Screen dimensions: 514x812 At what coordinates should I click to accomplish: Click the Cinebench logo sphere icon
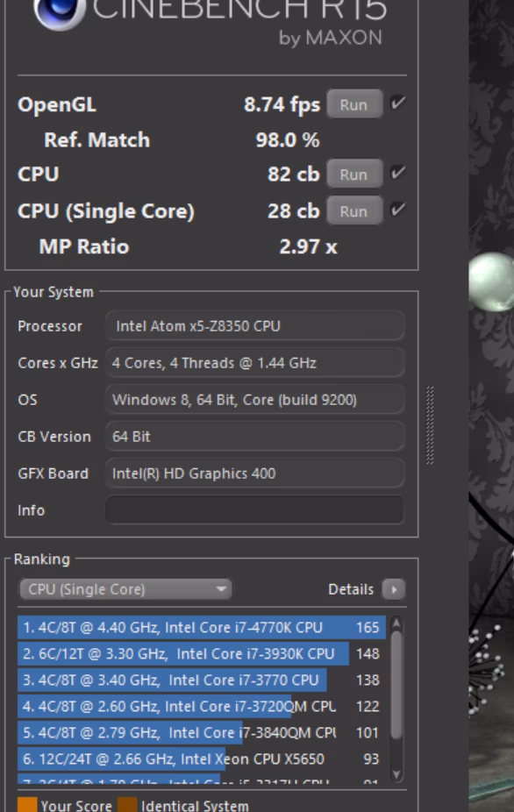pos(59,13)
